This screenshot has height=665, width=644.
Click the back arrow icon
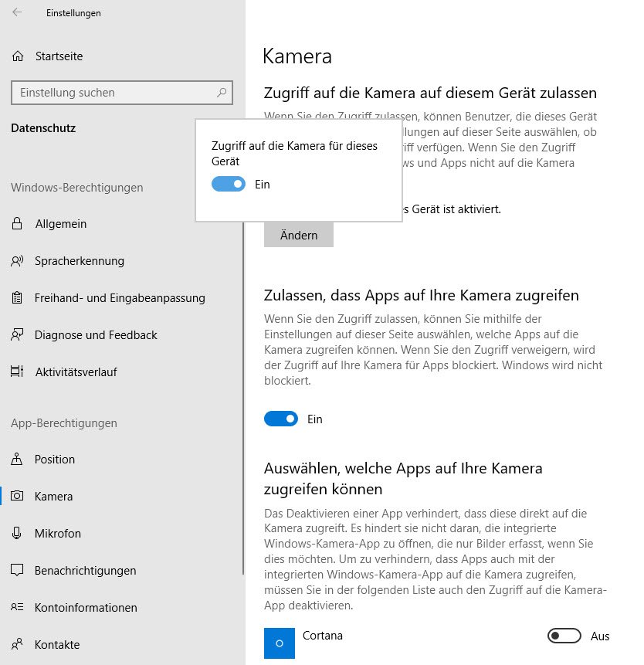pos(17,12)
